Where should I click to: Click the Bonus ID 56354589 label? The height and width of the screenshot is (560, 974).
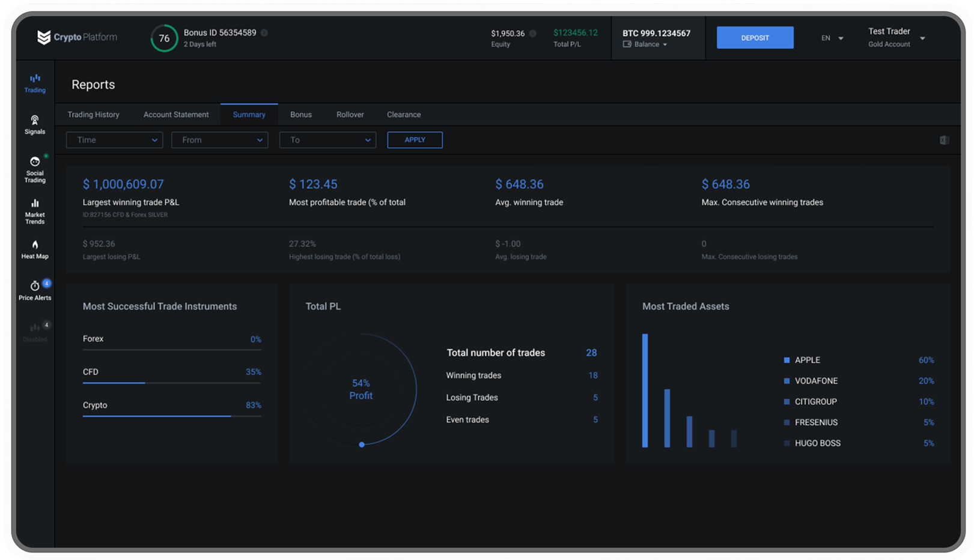tap(220, 32)
